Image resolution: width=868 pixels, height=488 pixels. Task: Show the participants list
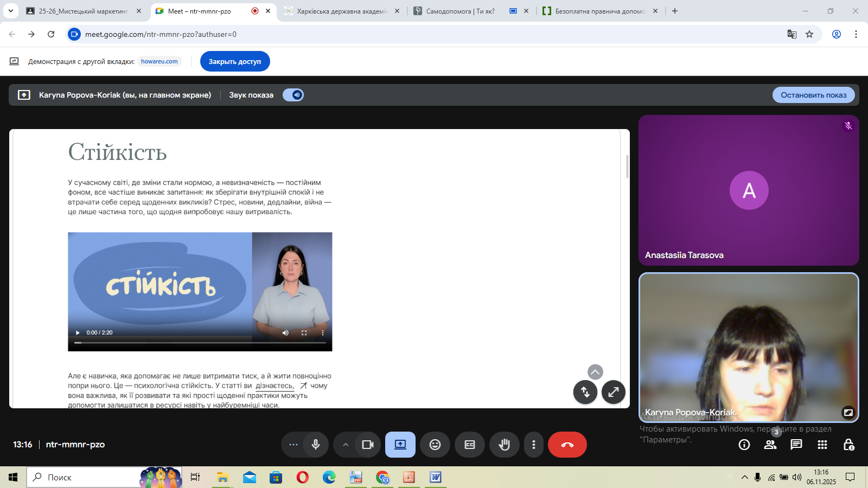pos(770,445)
